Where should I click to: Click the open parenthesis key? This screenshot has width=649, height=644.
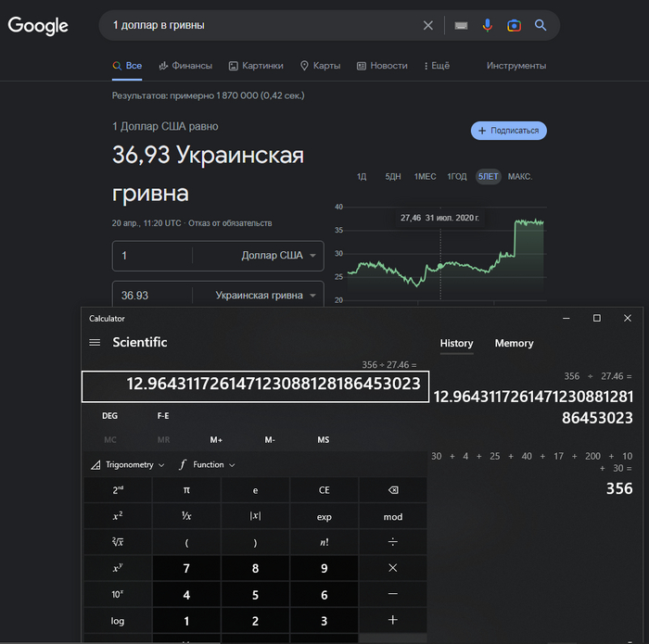pos(186,542)
